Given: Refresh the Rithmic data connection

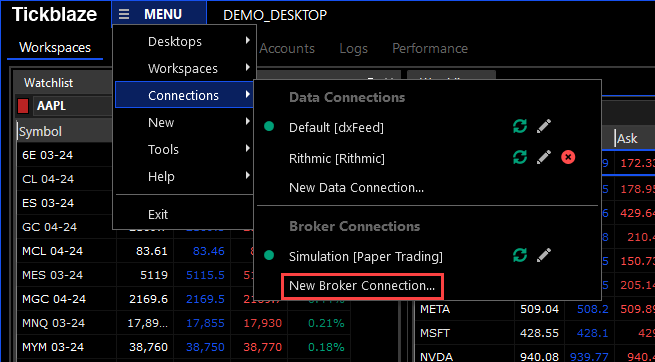Looking at the screenshot, I should 520,157.
